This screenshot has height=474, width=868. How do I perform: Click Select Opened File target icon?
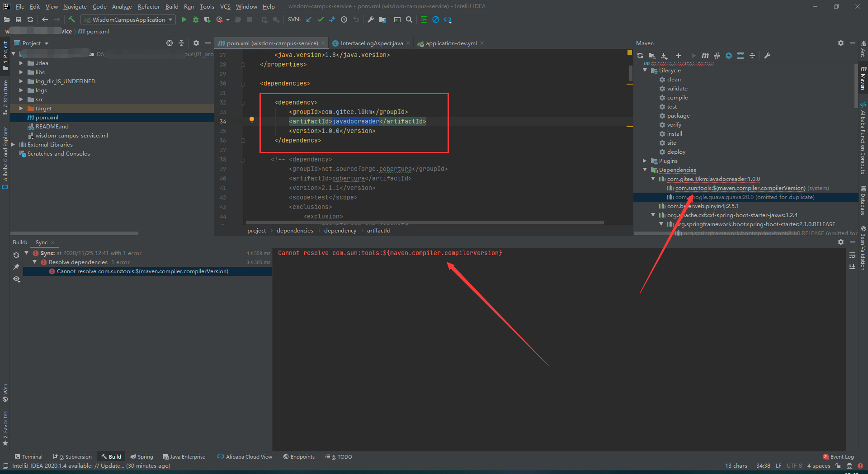(x=170, y=43)
